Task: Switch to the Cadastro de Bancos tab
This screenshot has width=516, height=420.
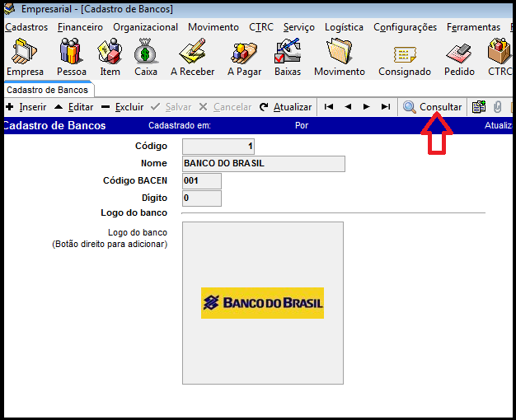Action: tap(47, 90)
